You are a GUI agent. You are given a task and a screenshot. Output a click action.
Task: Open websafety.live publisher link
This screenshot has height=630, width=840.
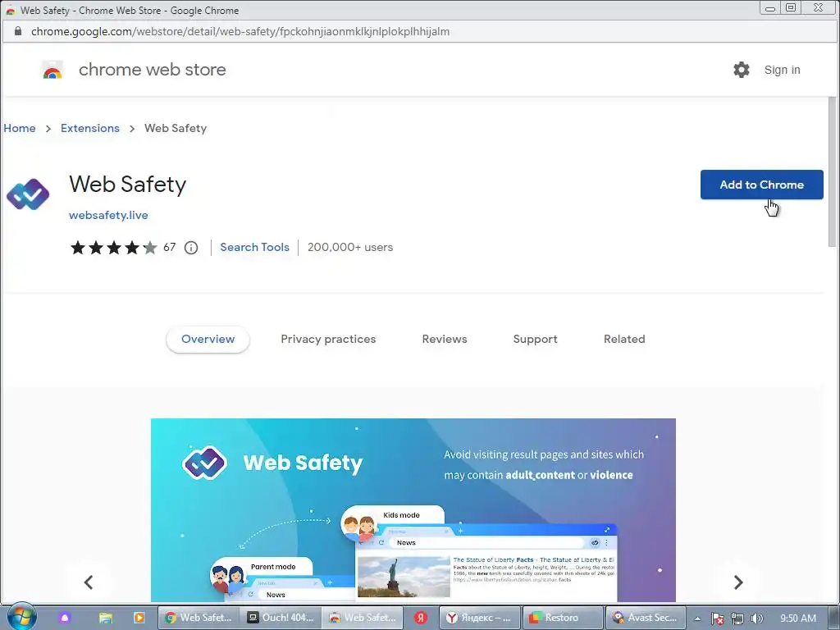pyautogui.click(x=108, y=215)
